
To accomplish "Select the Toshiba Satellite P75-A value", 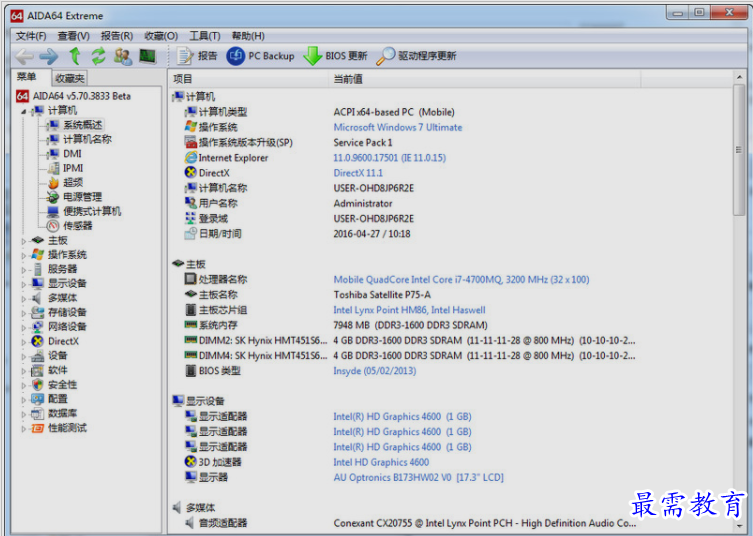I will point(382,295).
